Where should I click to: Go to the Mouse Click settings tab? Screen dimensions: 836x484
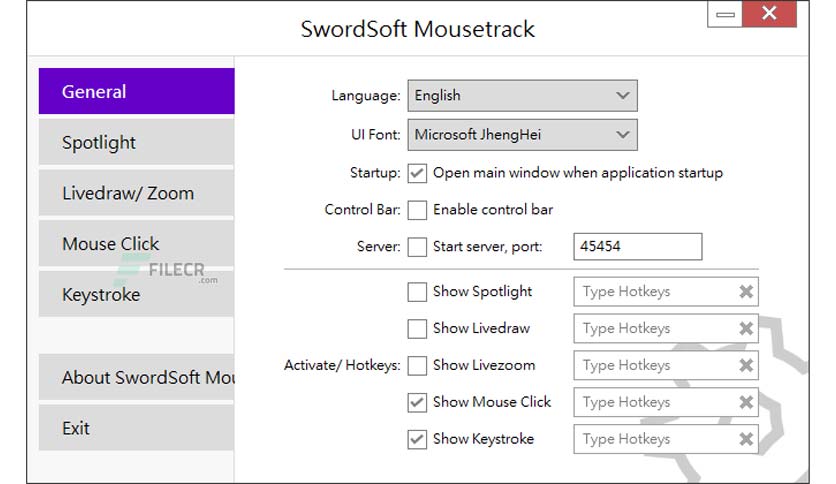(136, 244)
